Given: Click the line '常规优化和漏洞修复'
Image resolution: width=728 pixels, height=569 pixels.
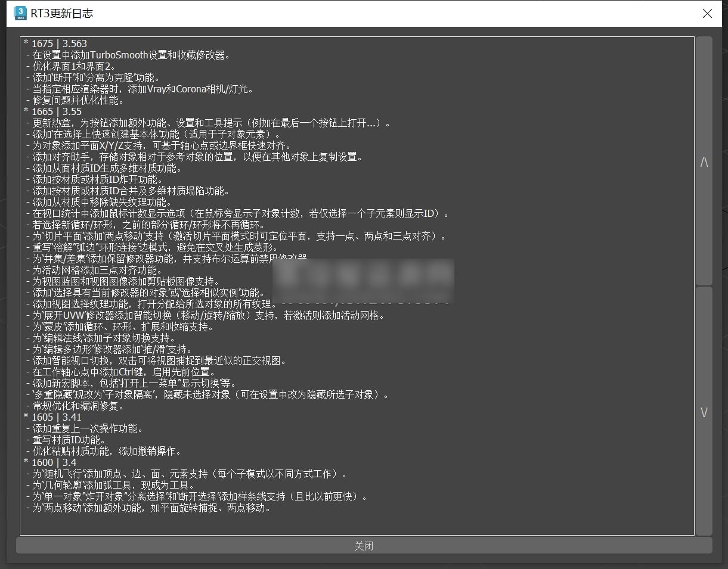Looking at the screenshot, I should (x=75, y=406).
